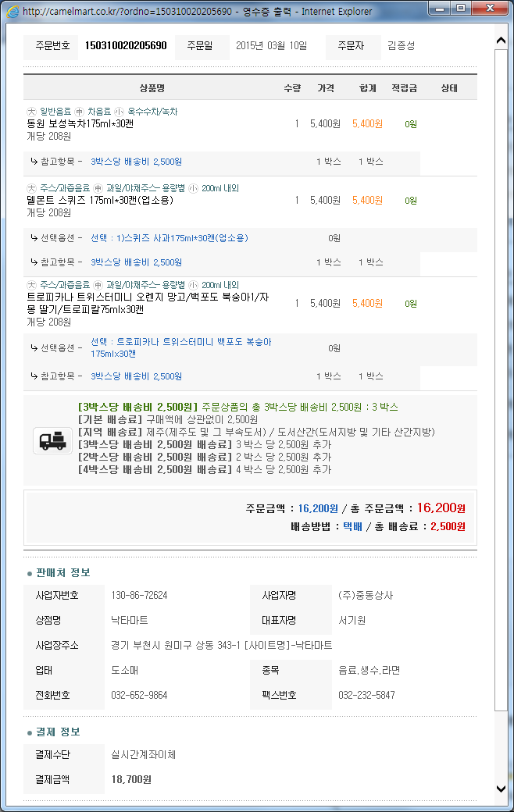Click orange 5,400원 total for 델몬트 스퀴즈

[367, 200]
